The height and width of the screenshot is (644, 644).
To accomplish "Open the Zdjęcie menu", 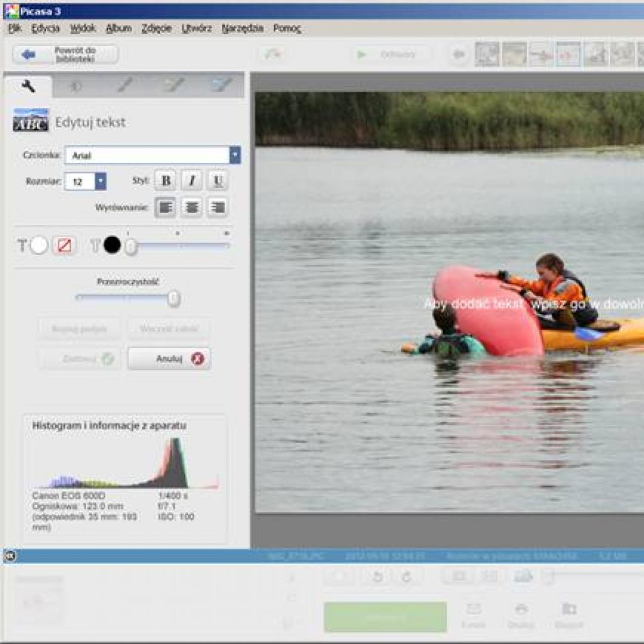I will point(157,28).
